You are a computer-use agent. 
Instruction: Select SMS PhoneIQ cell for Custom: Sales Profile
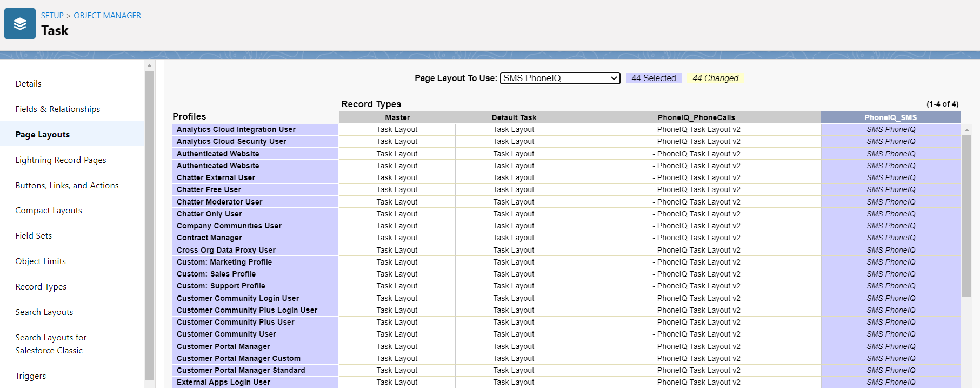click(891, 274)
